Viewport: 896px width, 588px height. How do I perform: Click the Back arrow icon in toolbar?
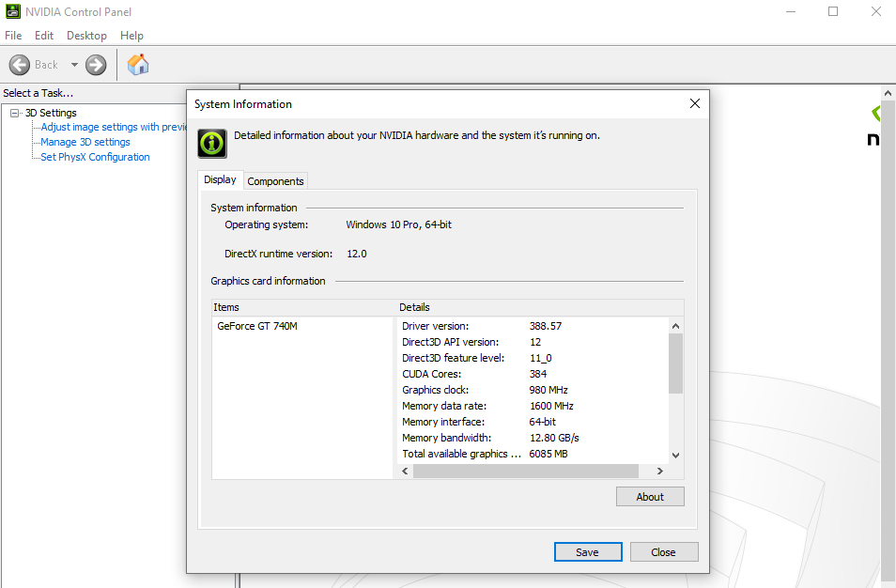(20, 65)
